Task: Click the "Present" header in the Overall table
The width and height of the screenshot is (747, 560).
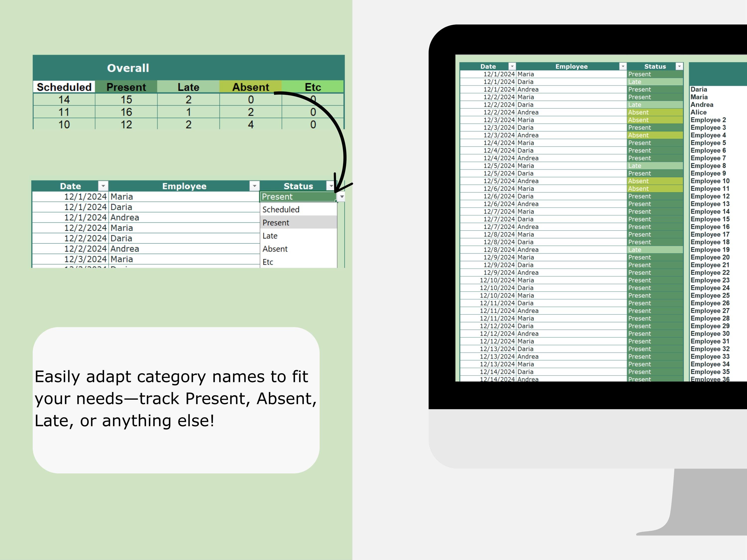Action: (126, 87)
